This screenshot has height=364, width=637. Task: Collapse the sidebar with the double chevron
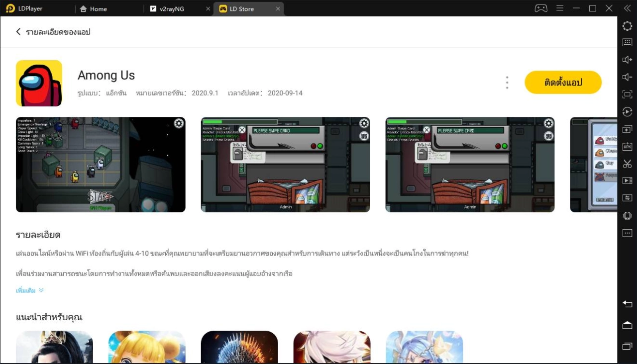pyautogui.click(x=627, y=8)
